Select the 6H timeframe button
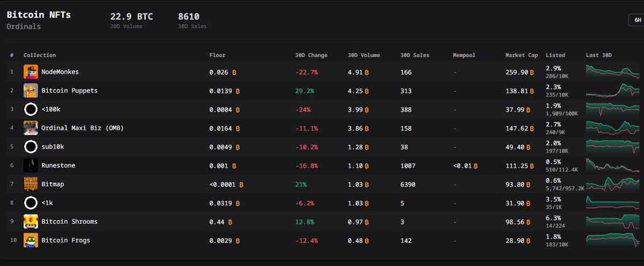The height and width of the screenshot is (266, 644). point(637,20)
